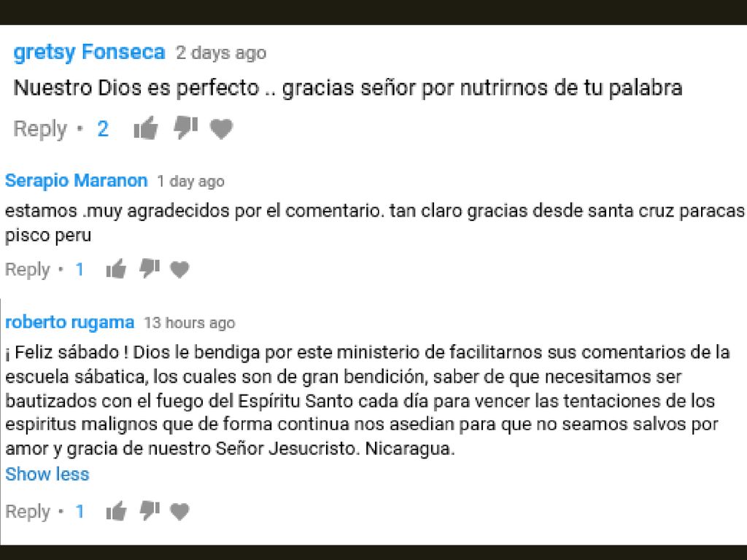
Task: Dislike gretsy Fonseca's comment
Action: pyautogui.click(x=185, y=128)
